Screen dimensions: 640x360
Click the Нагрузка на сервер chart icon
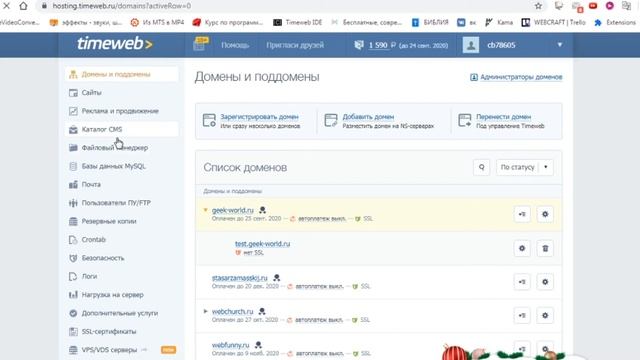click(x=73, y=295)
